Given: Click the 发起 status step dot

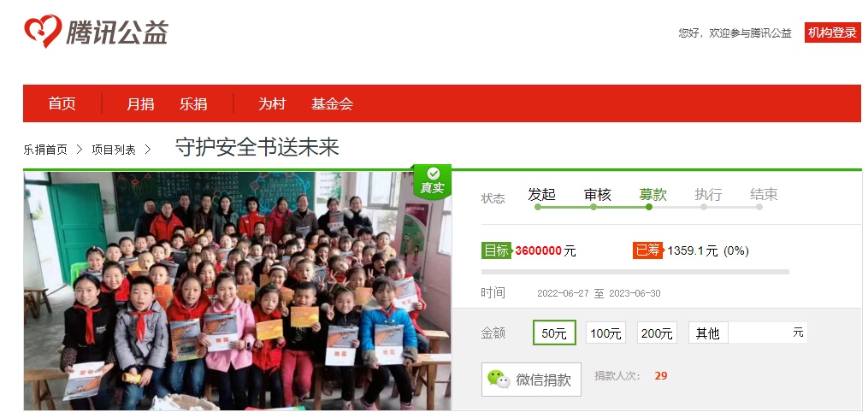Looking at the screenshot, I should (538, 207).
